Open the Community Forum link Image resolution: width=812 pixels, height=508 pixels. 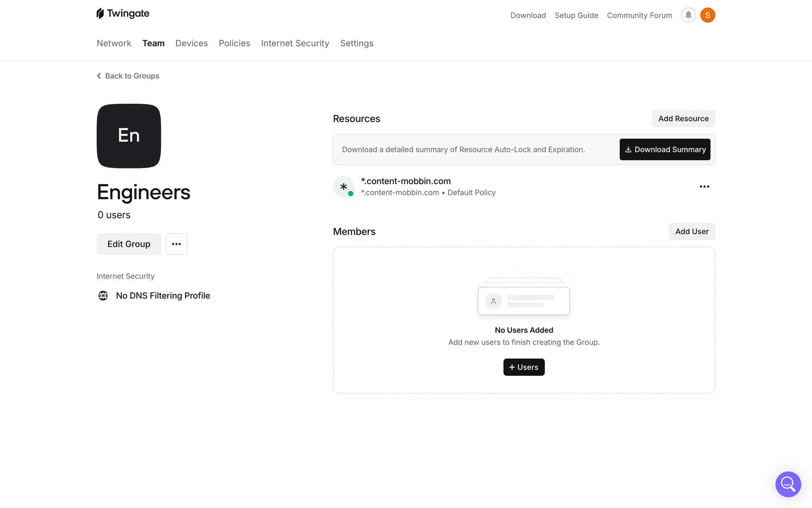pos(639,15)
